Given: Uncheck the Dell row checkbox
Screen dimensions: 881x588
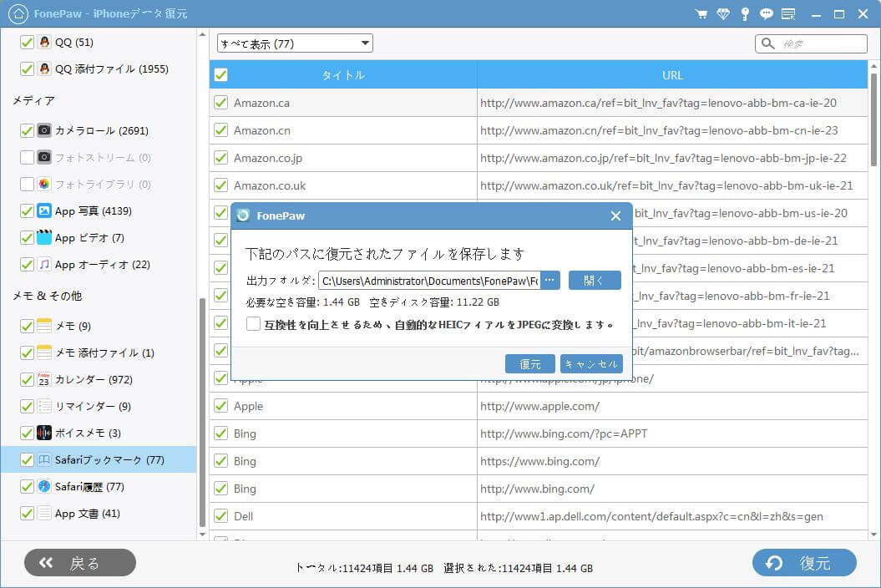Looking at the screenshot, I should [220, 516].
